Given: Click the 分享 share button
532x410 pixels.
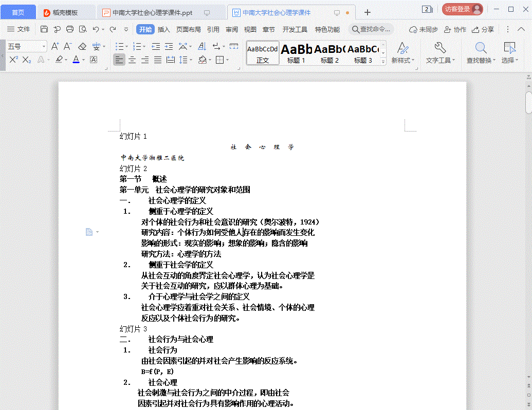Looking at the screenshot, I should click(483, 29).
